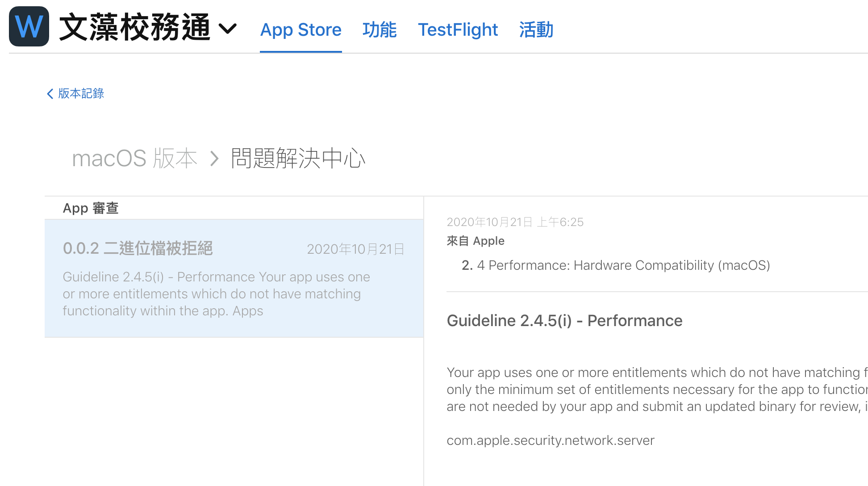Open the 活動 tab

[x=536, y=30]
